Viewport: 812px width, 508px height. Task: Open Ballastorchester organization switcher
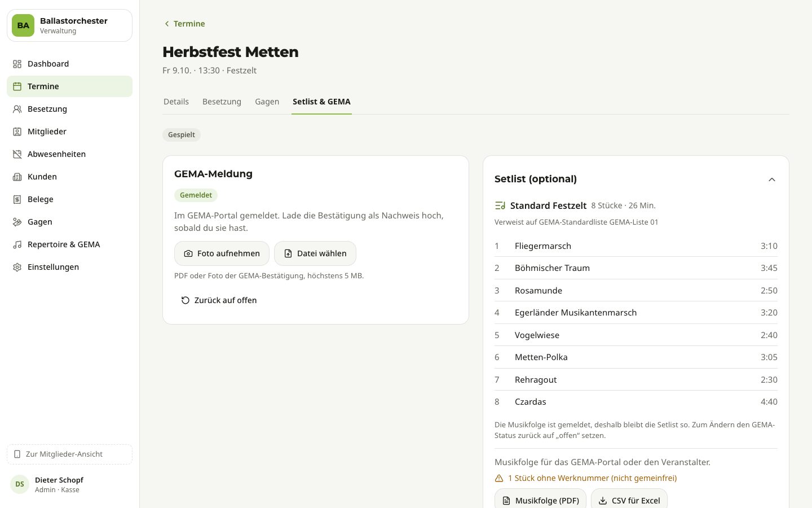(69, 25)
